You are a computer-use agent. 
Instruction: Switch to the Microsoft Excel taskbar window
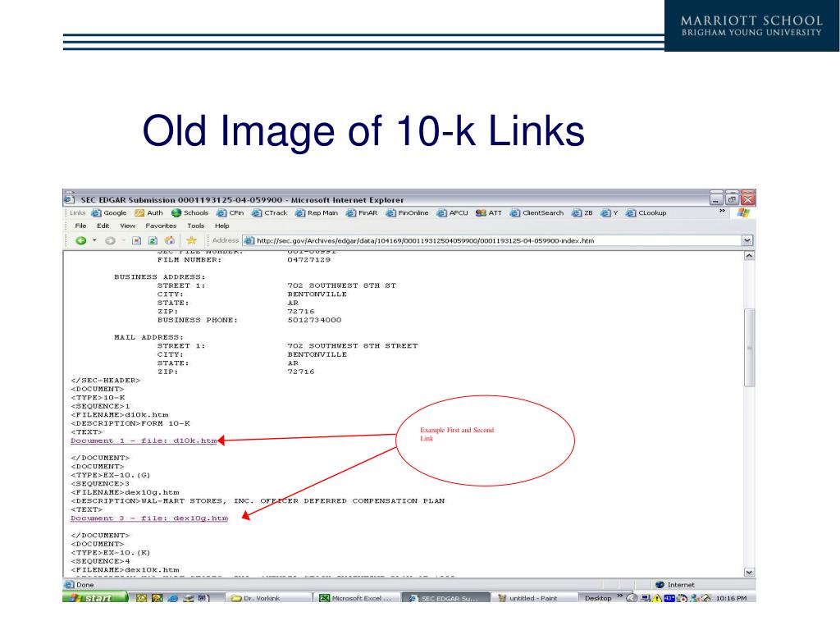pyautogui.click(x=357, y=598)
